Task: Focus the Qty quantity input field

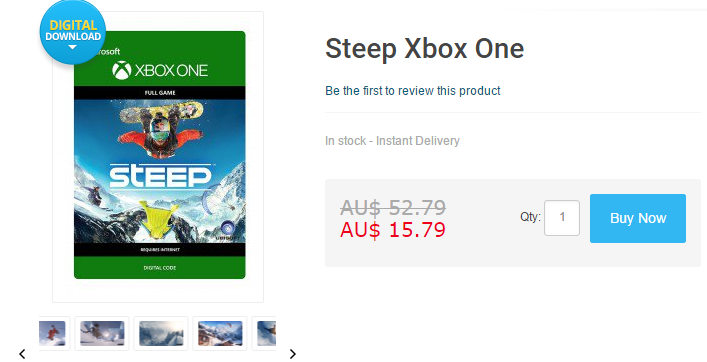Action: click(562, 218)
